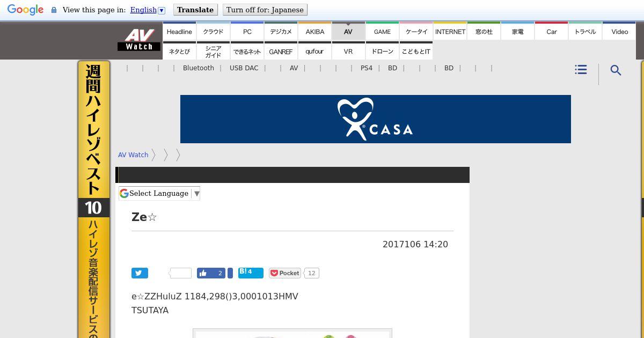The width and height of the screenshot is (644, 338).
Task: Open the GANREF tab
Action: (x=281, y=51)
